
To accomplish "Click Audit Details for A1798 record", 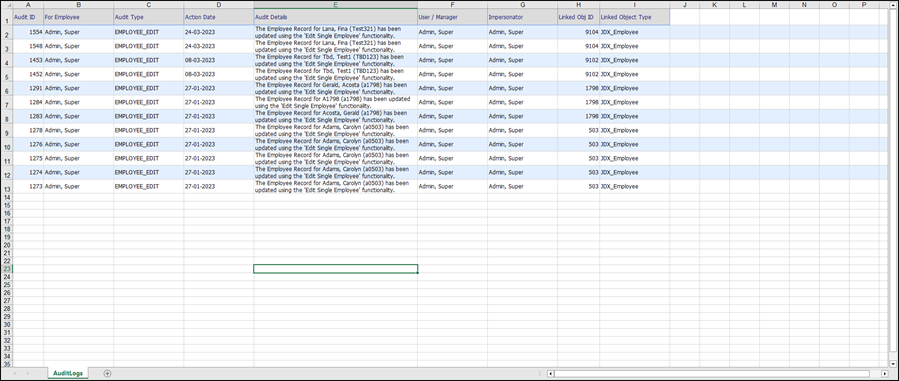I will pos(335,102).
